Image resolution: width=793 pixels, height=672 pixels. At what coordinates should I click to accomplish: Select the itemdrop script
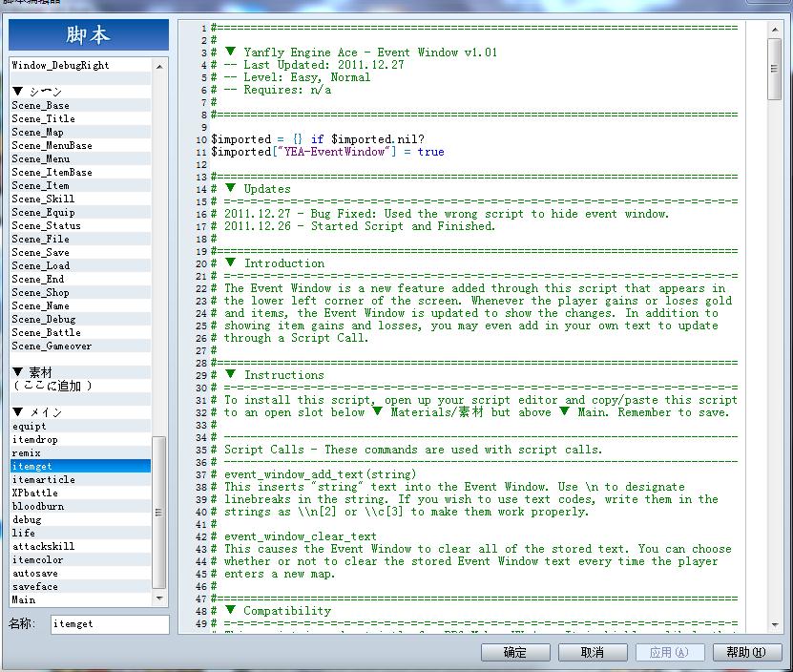(x=80, y=440)
